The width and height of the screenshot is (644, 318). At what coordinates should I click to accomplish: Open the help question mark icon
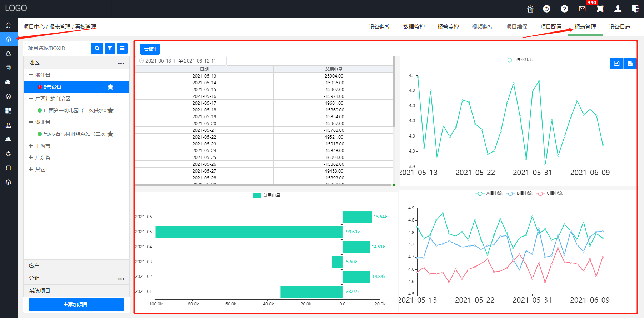pos(564,9)
